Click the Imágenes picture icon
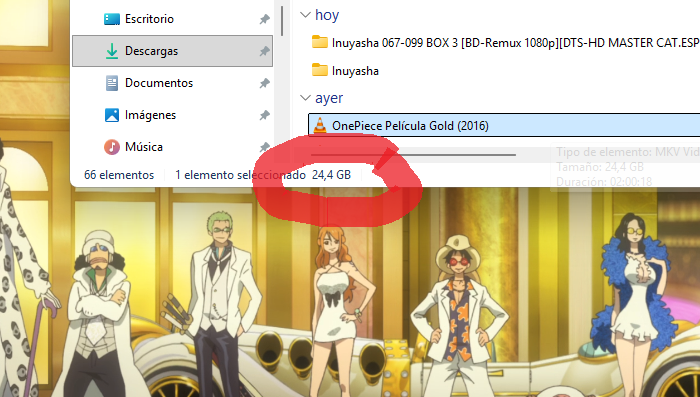This screenshot has height=397, width=700. point(112,115)
